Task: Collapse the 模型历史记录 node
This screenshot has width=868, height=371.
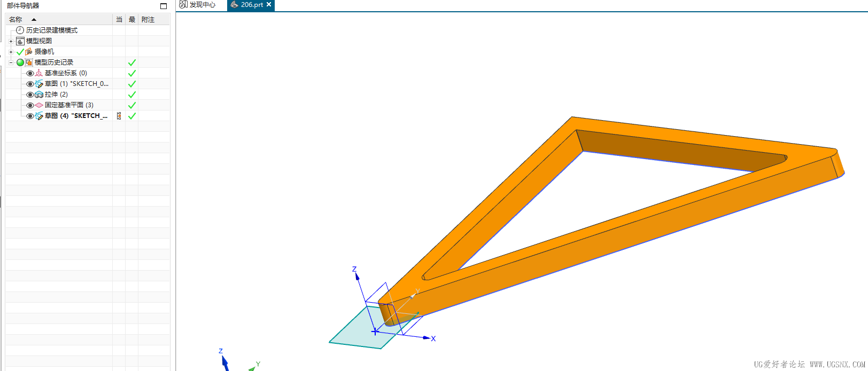Action: tap(11, 62)
